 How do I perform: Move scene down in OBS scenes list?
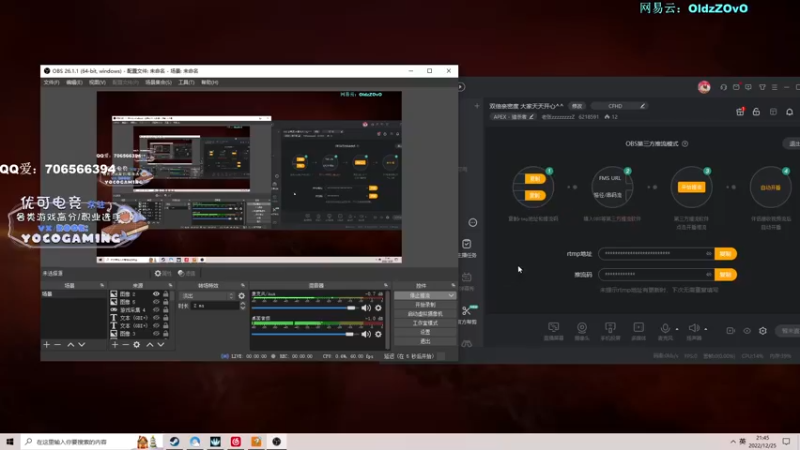pos(82,345)
